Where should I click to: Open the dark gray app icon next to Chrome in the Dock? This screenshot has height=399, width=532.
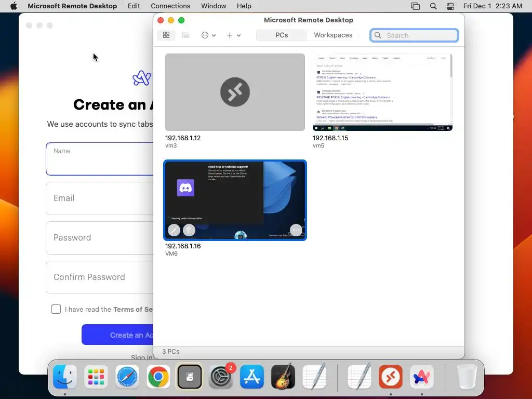(x=189, y=377)
